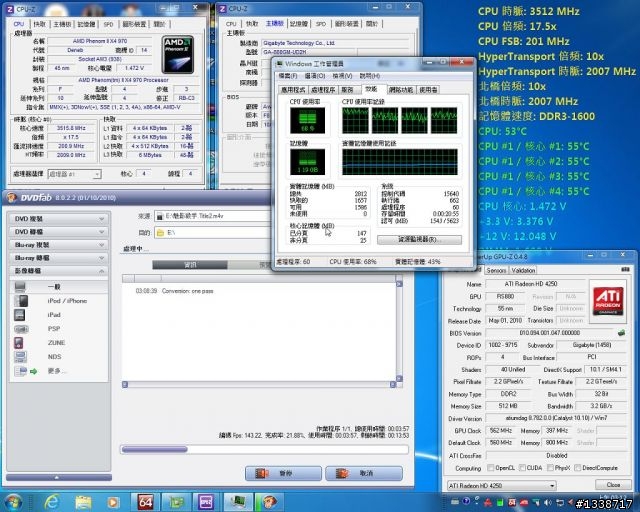Viewport: 640px width, 512px height.
Task: Select the '資訊' tab in DVDFab
Action: tap(190, 265)
